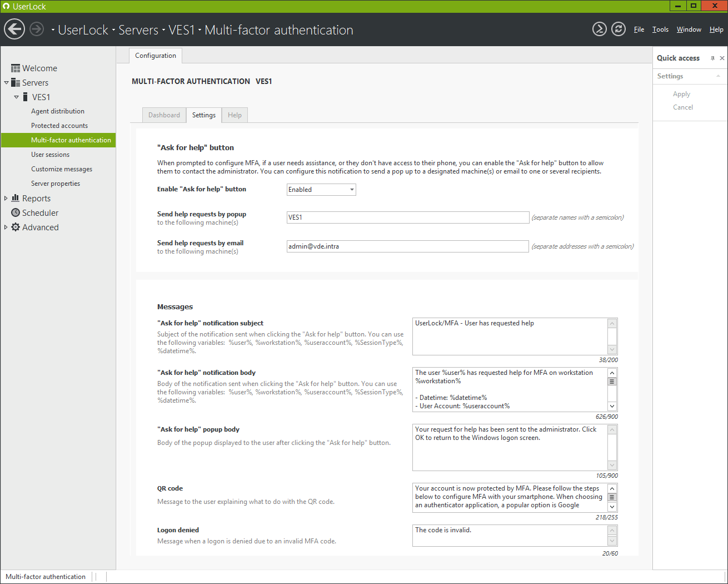728x584 pixels.
Task: Click the UserLock title bar logo
Action: (x=6, y=6)
